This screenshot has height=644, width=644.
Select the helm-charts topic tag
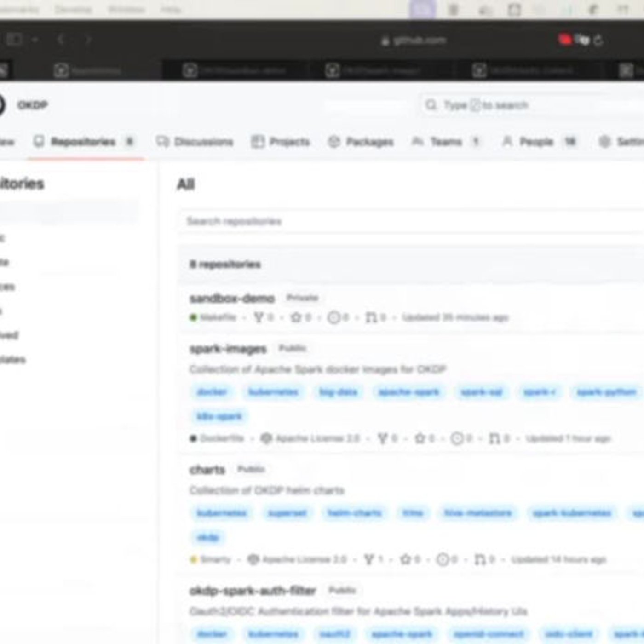coord(354,513)
